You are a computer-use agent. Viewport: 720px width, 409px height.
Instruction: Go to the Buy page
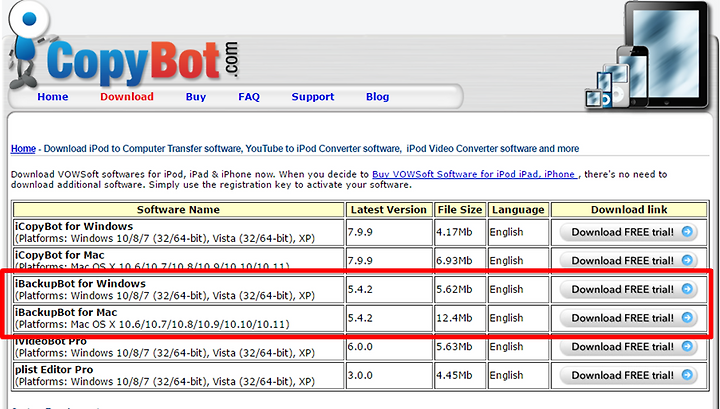coord(196,97)
